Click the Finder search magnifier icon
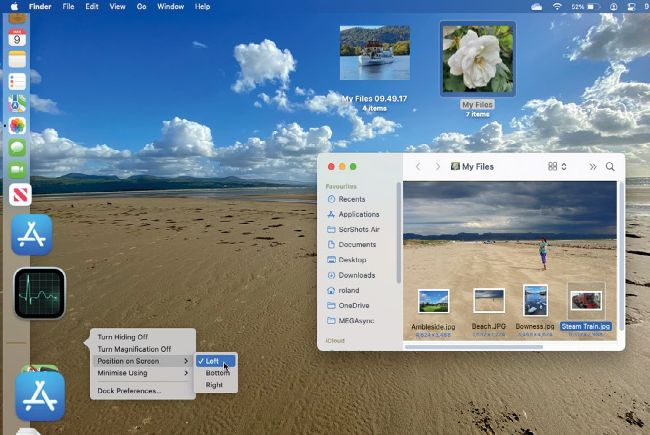This screenshot has height=435, width=650. click(x=610, y=167)
